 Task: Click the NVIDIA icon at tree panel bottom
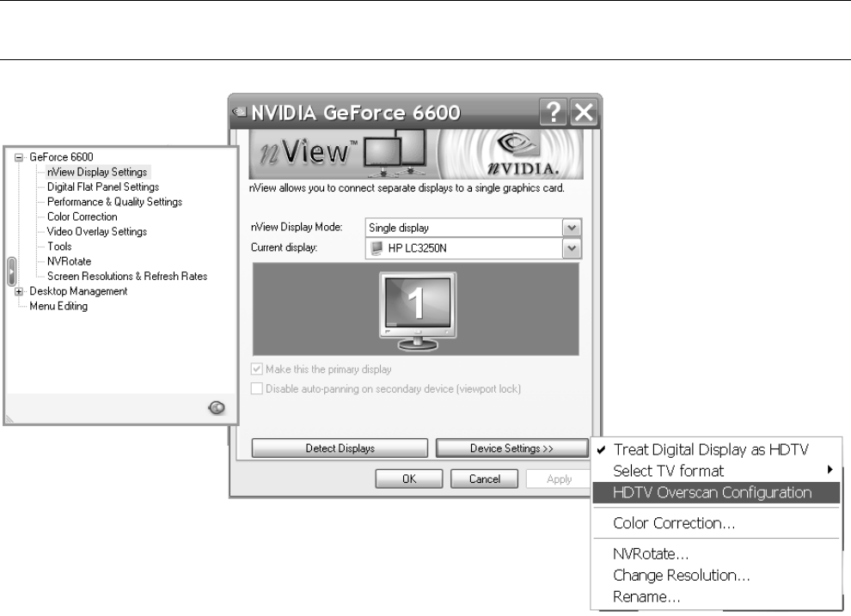click(x=217, y=407)
